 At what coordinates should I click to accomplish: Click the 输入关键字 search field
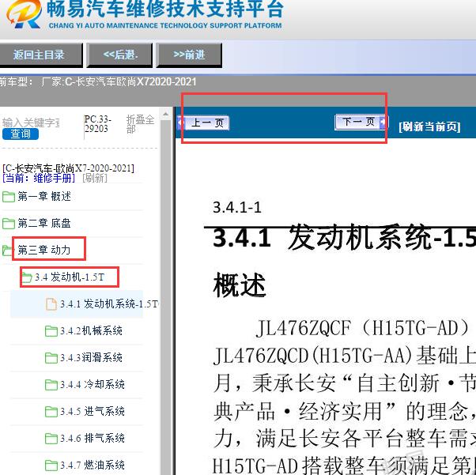click(31, 123)
